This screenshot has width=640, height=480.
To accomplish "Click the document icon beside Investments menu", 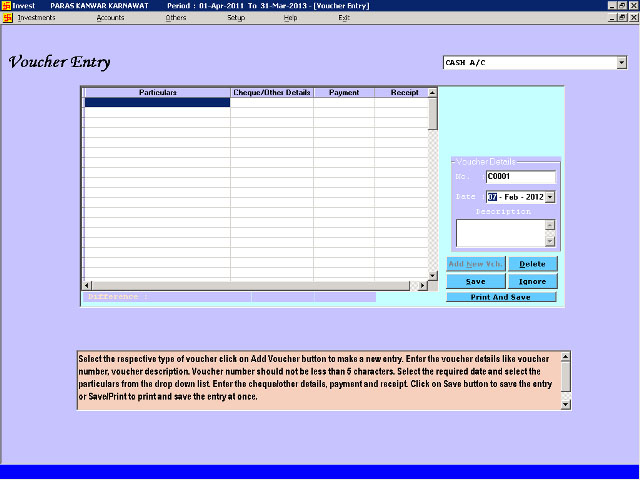I will coord(9,18).
